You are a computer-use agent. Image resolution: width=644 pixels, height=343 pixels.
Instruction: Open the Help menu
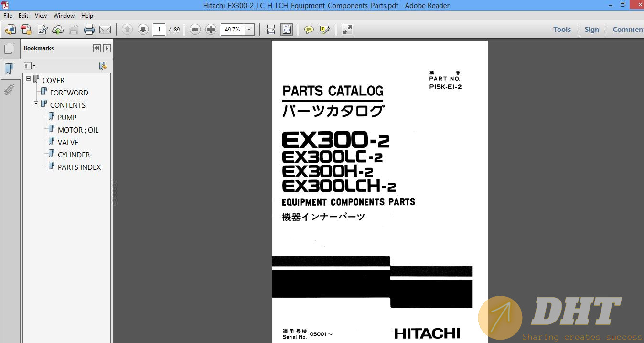pos(87,16)
